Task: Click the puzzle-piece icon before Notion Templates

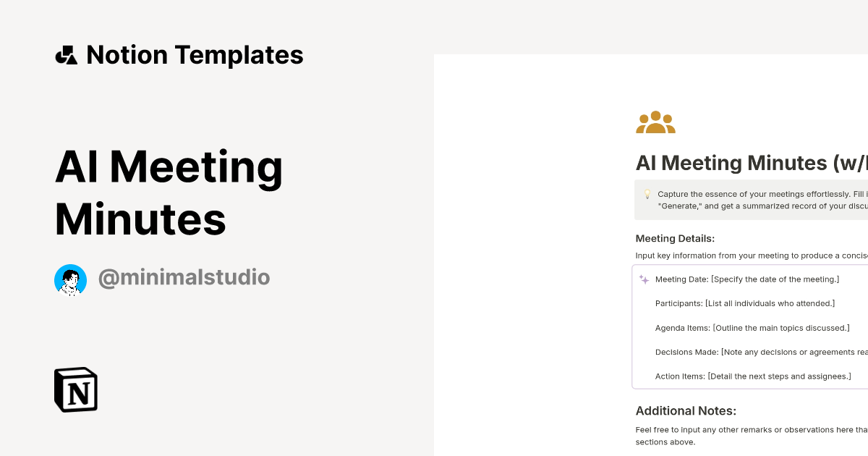Action: coord(67,54)
